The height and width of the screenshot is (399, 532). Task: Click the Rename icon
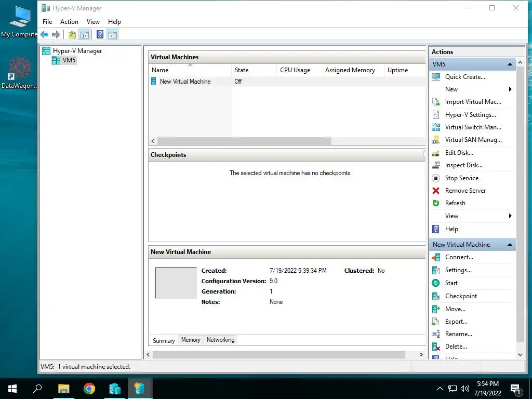(x=436, y=334)
